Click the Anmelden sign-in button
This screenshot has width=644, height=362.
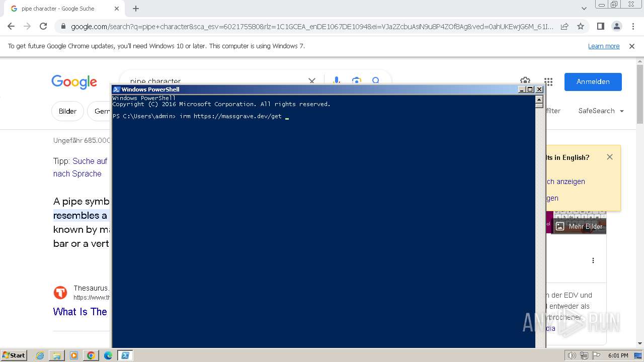593,82
